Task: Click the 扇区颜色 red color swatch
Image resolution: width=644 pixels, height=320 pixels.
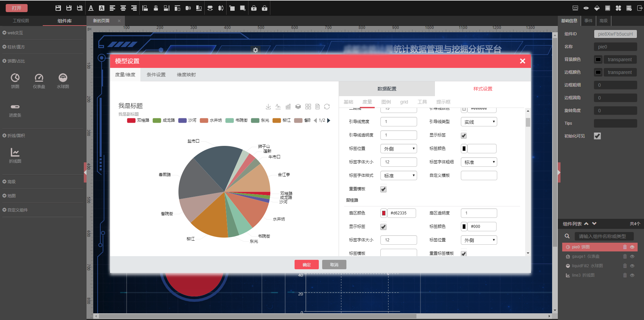Action: (x=384, y=213)
